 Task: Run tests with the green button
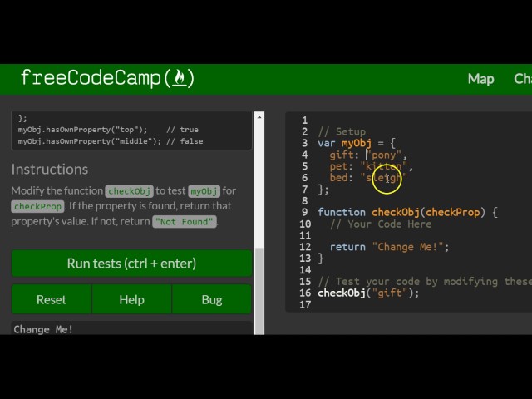coord(131,264)
